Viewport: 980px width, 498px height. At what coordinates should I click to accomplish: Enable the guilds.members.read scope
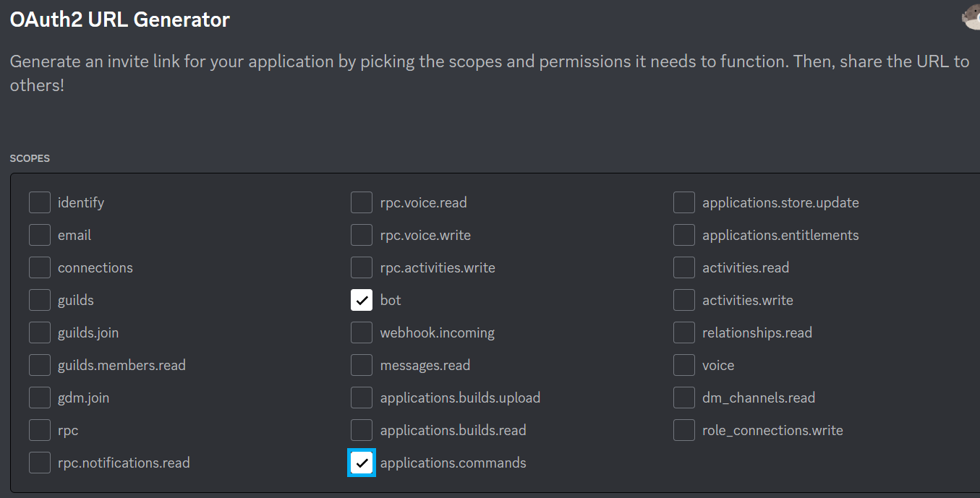40,365
